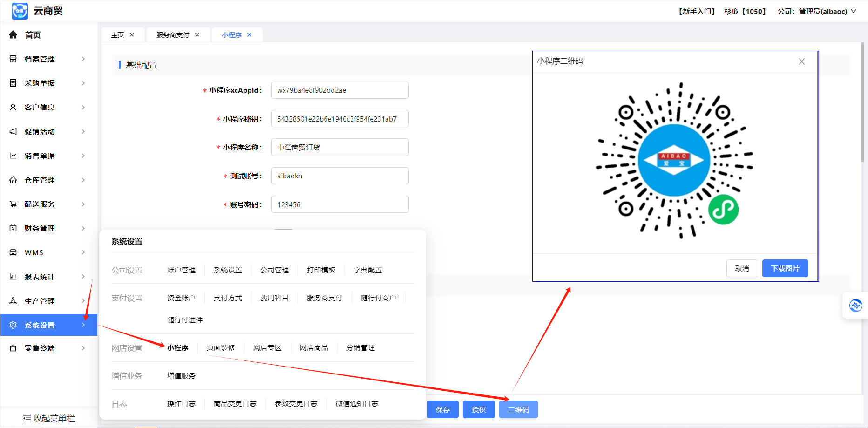Image resolution: width=868 pixels, height=428 pixels.
Task: Open 网店商品 menu item
Action: pyautogui.click(x=314, y=348)
